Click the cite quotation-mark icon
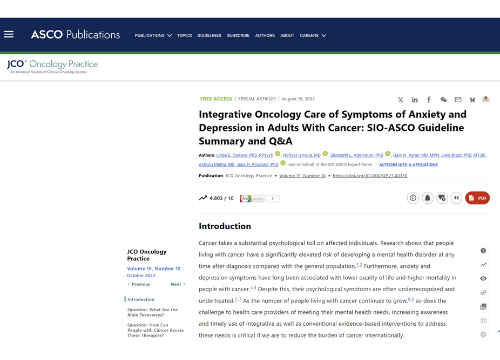This screenshot has width=500, height=360. point(456,198)
